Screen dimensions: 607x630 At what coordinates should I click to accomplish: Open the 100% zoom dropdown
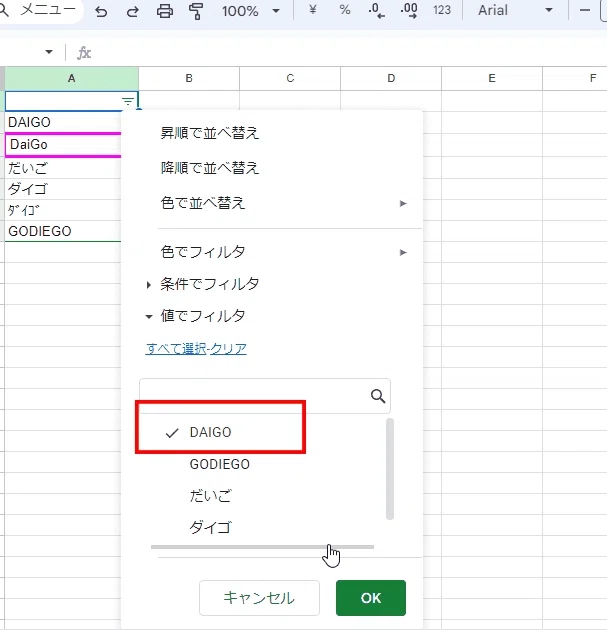251,11
